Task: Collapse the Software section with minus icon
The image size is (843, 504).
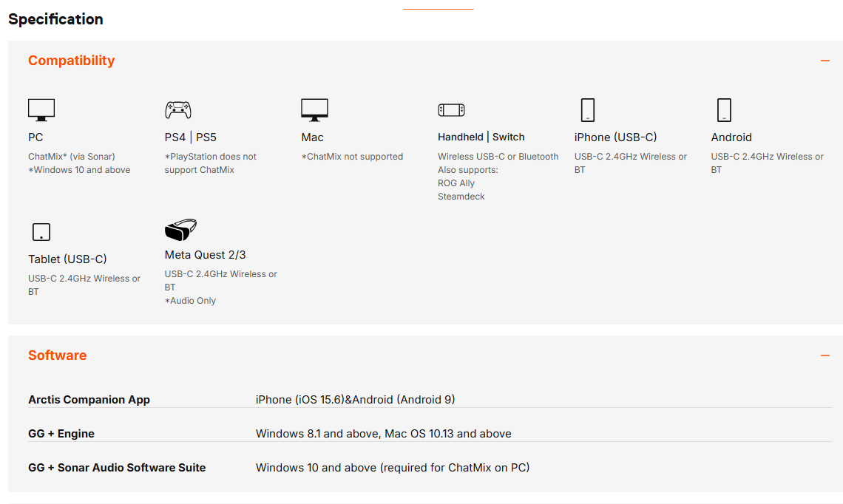Action: click(x=825, y=355)
